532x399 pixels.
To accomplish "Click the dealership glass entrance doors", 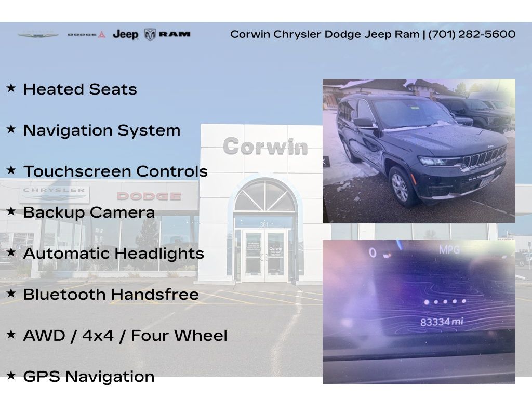I will pos(265,256).
